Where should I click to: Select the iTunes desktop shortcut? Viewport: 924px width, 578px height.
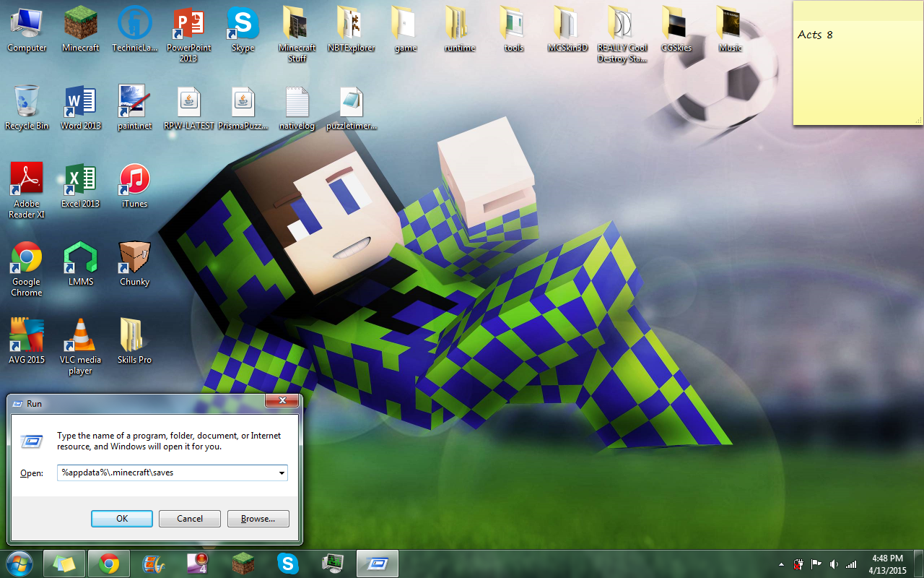(134, 185)
